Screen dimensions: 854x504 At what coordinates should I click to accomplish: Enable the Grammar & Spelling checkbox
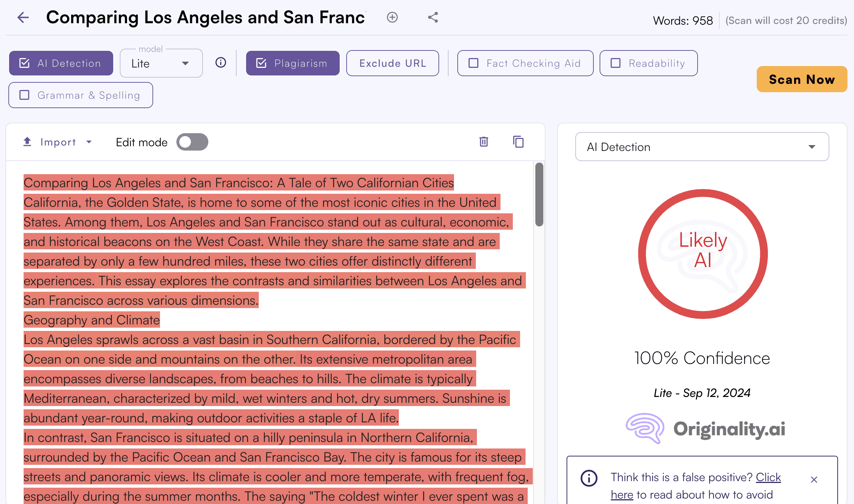click(25, 95)
